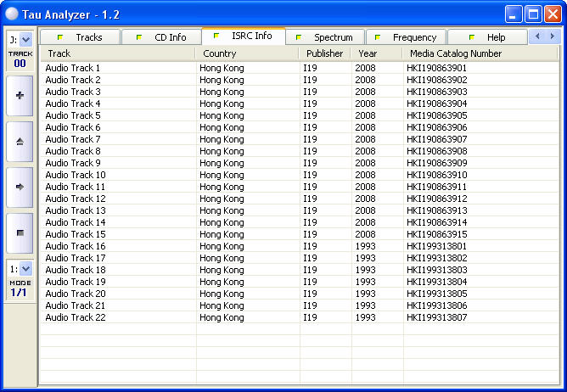
Task: Click the plus button in left sidebar
Action: (x=20, y=96)
